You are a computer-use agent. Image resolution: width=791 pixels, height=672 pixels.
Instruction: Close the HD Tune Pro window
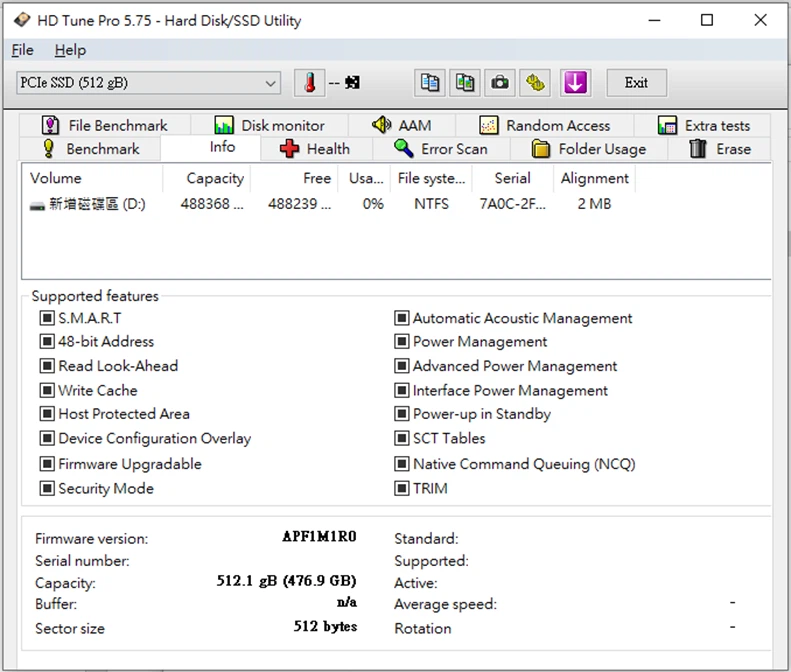760,20
